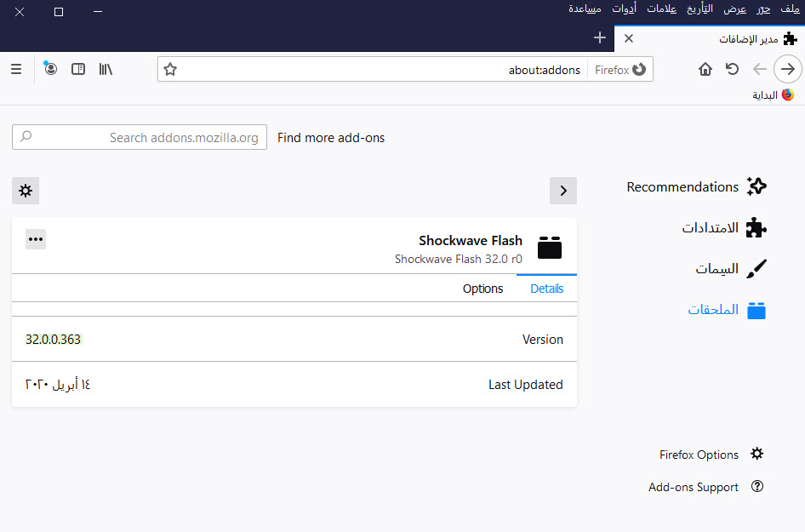The width and height of the screenshot is (805, 532).
Task: Open the البداية bookmark in bookmarks toolbar
Action: coord(774,95)
